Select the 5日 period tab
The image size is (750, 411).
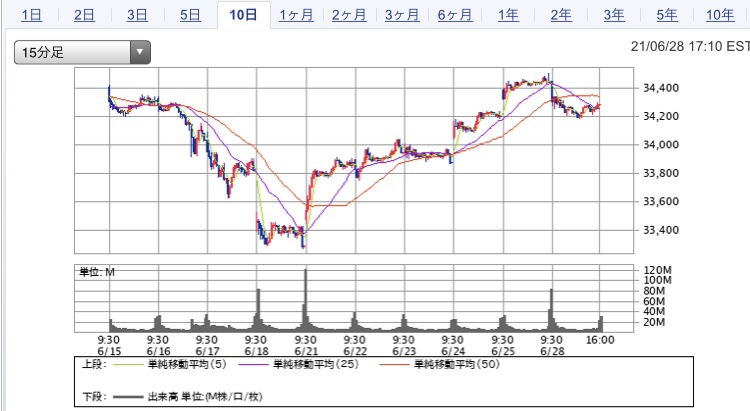coord(190,15)
